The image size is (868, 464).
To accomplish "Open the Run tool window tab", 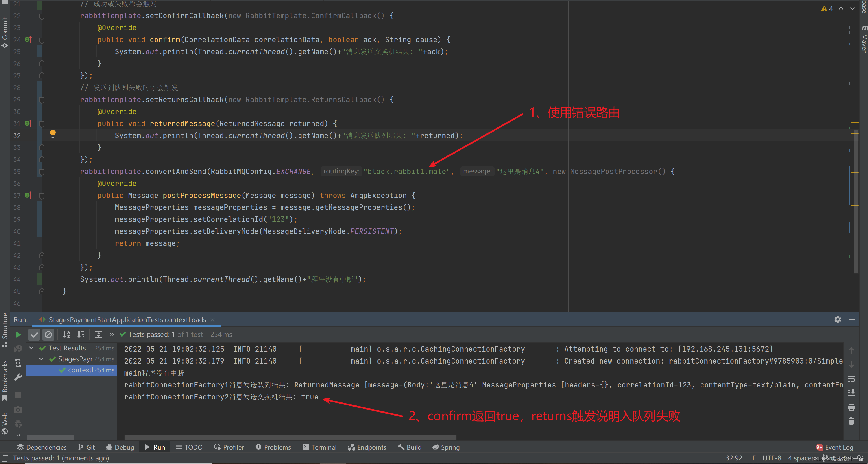I will coord(155,447).
